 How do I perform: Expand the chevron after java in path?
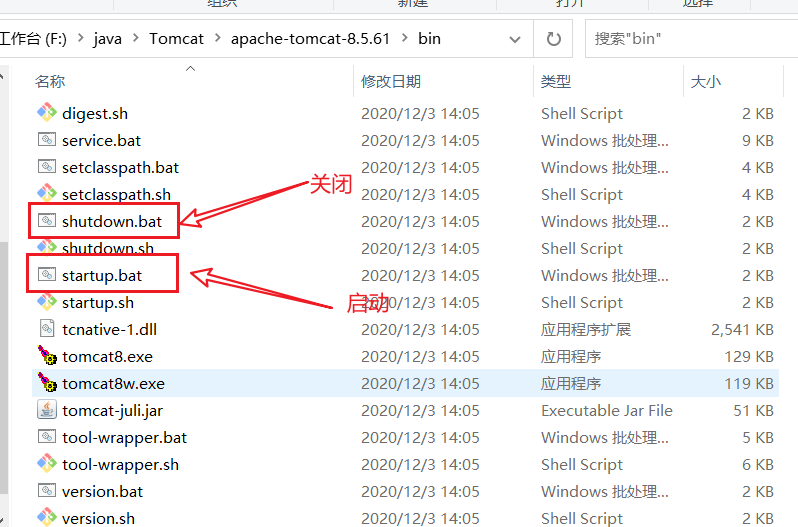click(x=136, y=39)
